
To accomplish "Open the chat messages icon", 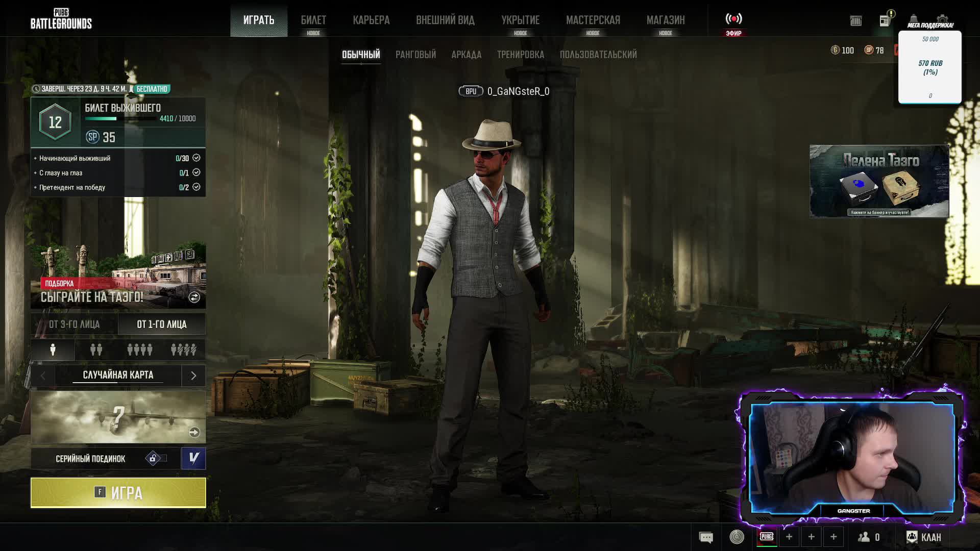I will click(x=706, y=537).
